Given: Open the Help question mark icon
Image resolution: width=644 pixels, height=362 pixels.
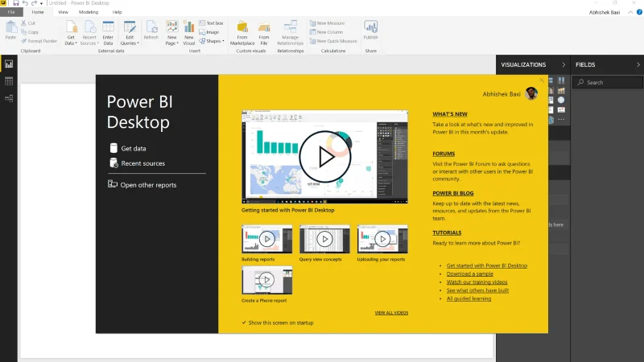Looking at the screenshot, I should pos(639,12).
